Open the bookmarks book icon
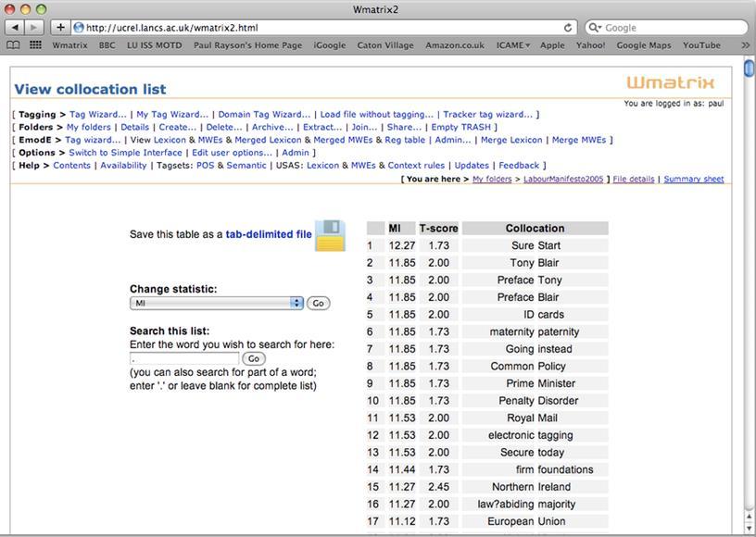Image resolution: width=756 pixels, height=537 pixels. tap(13, 44)
